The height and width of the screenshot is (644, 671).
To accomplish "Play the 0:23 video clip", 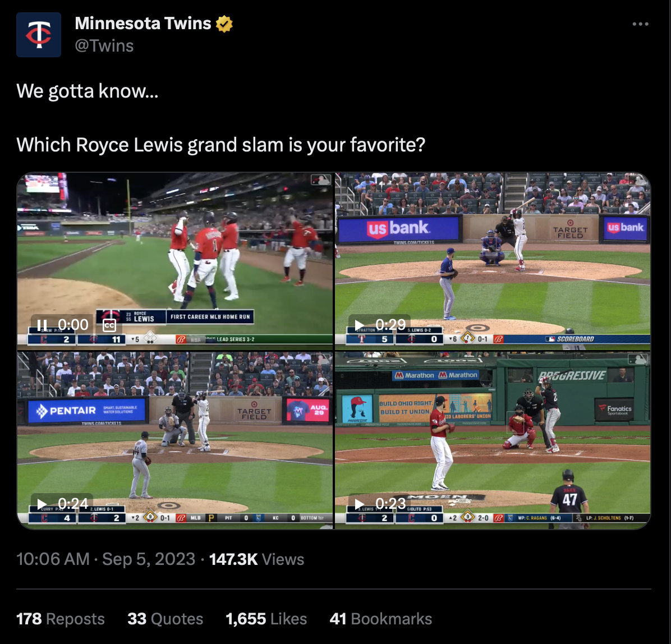I will tap(360, 504).
